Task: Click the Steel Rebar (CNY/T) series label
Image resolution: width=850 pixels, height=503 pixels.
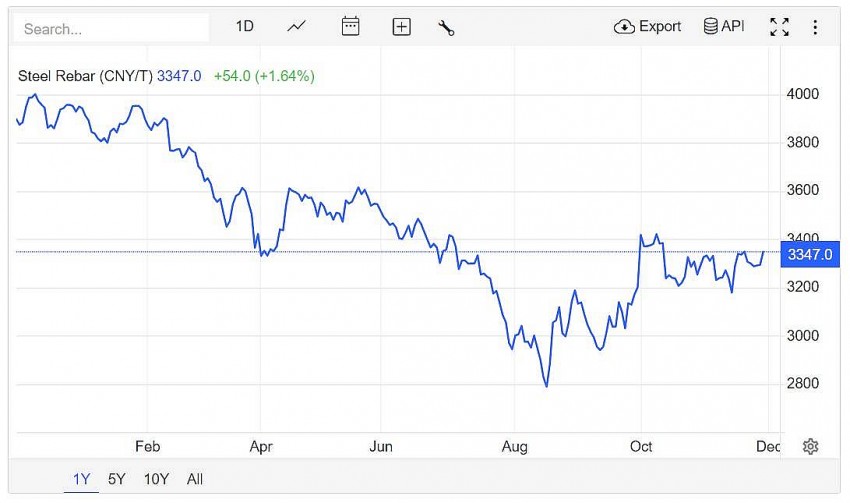Action: point(85,75)
